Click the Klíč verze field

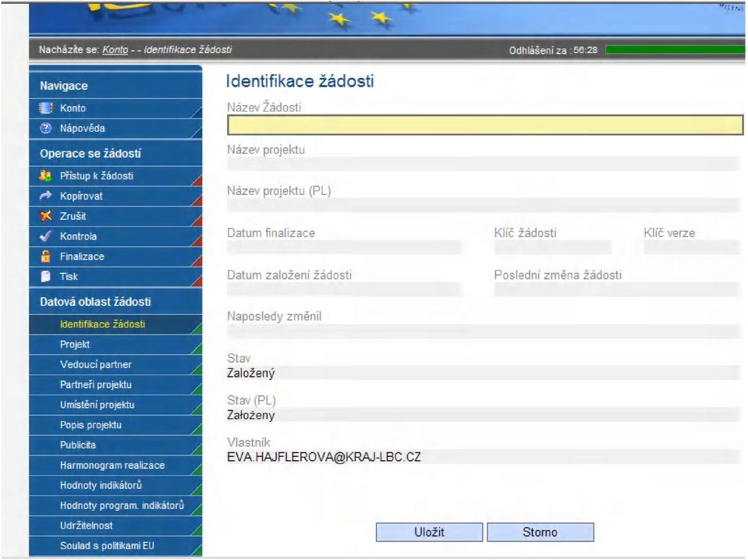coord(692,247)
